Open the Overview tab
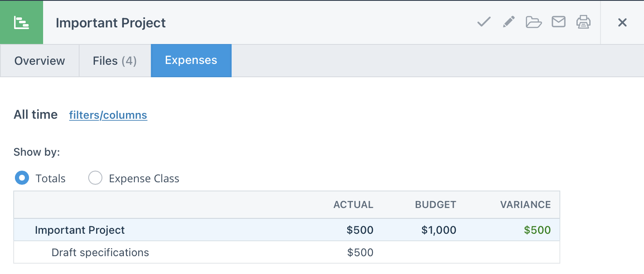The image size is (644, 274). (39, 61)
